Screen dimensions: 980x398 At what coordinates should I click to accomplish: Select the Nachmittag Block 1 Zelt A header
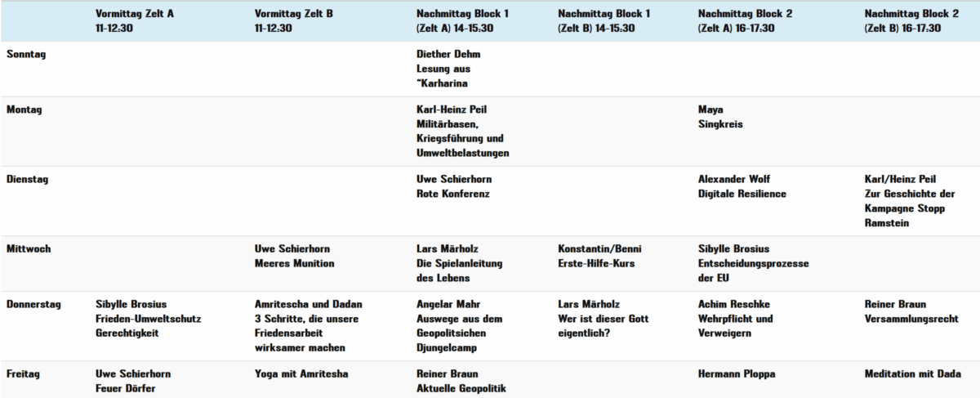click(462, 20)
